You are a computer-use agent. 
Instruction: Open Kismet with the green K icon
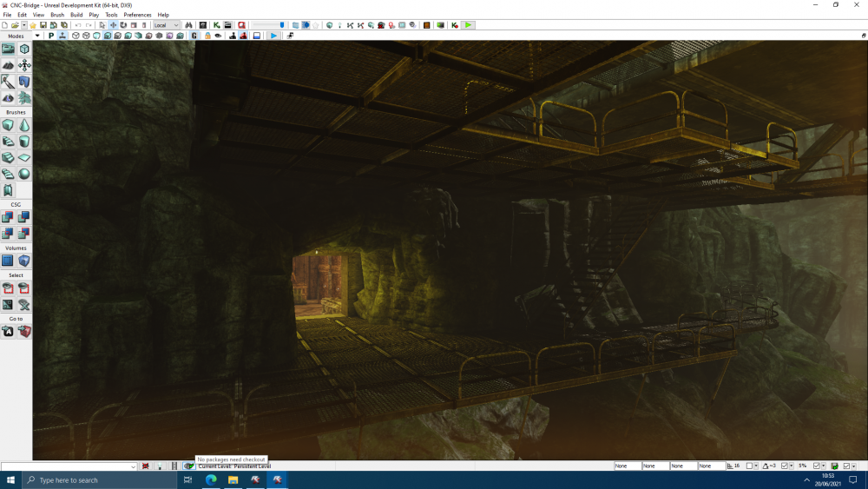click(x=216, y=25)
